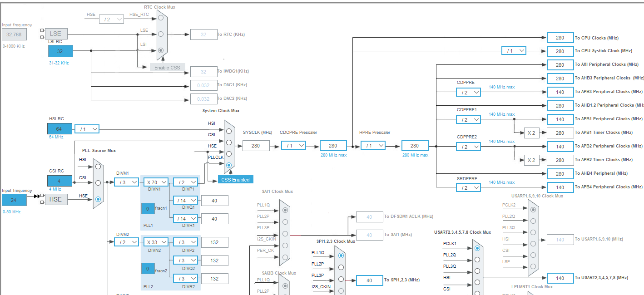
Task: Open the SRDPPRE divider dropdown
Action: coord(468,187)
